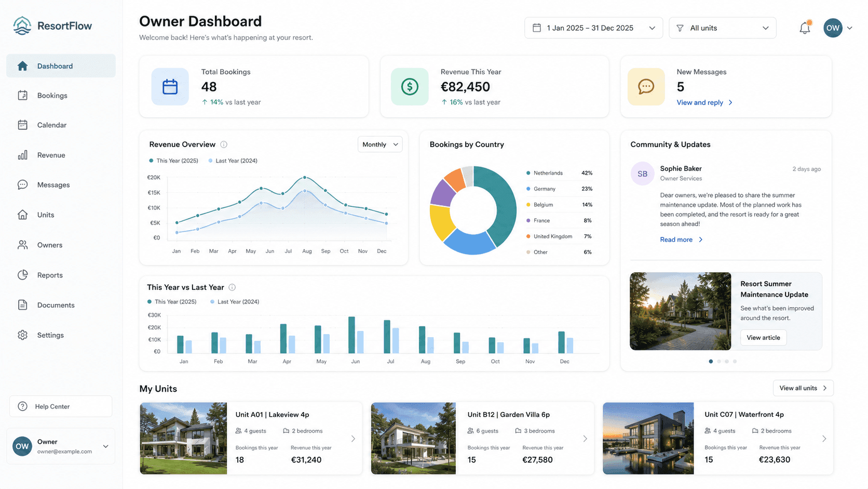Click the ResortFlow logo icon
This screenshot has width=868, height=489.
[x=22, y=25]
